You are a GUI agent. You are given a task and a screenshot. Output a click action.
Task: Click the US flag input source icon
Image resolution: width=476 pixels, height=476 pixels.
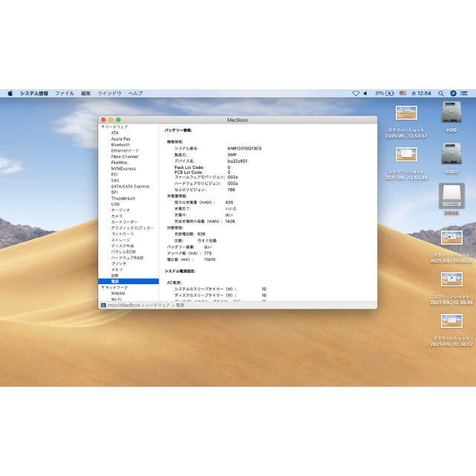click(402, 93)
